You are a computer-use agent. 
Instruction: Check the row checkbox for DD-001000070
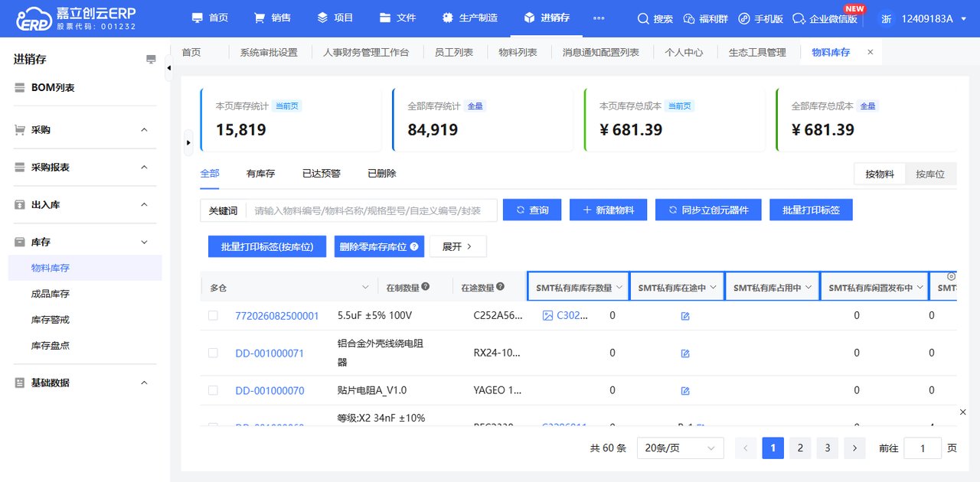(x=213, y=390)
